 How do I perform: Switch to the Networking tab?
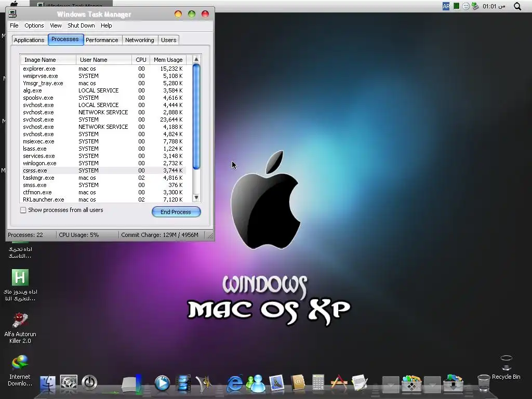point(139,40)
